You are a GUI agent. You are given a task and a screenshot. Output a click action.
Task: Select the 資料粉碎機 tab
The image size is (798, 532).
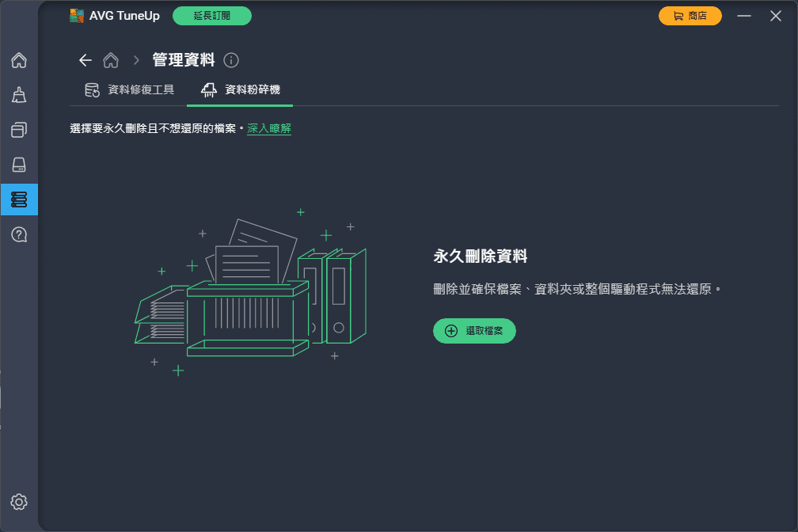[x=241, y=89]
